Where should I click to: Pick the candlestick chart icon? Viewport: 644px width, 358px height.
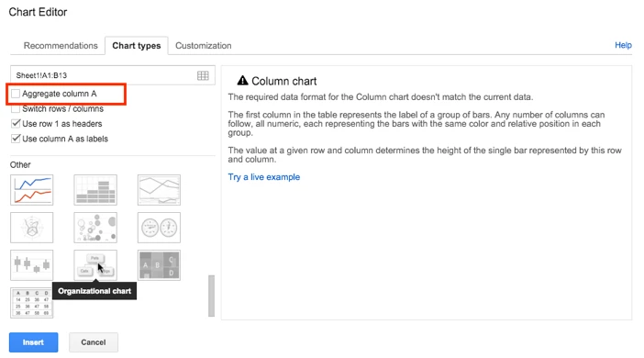point(31,265)
